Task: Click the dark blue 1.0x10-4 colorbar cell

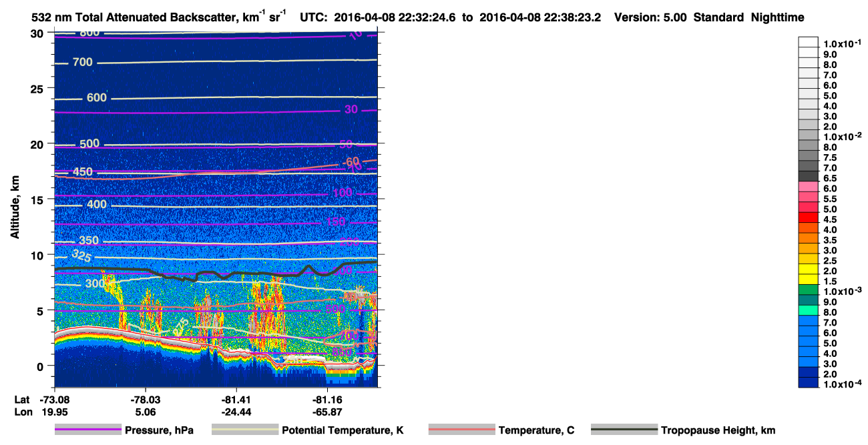Action: [808, 382]
